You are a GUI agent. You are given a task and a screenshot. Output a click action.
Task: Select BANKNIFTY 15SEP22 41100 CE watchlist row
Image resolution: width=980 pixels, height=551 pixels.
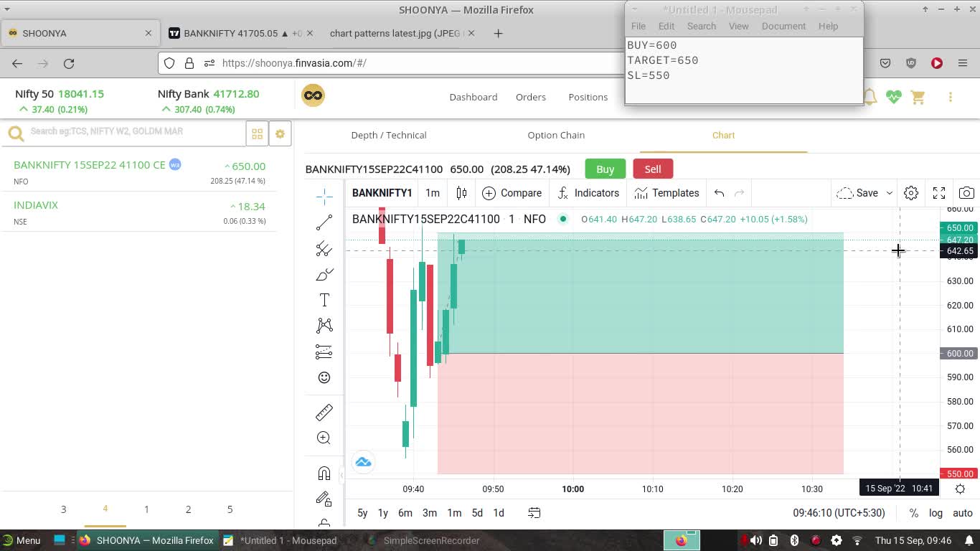coord(140,172)
